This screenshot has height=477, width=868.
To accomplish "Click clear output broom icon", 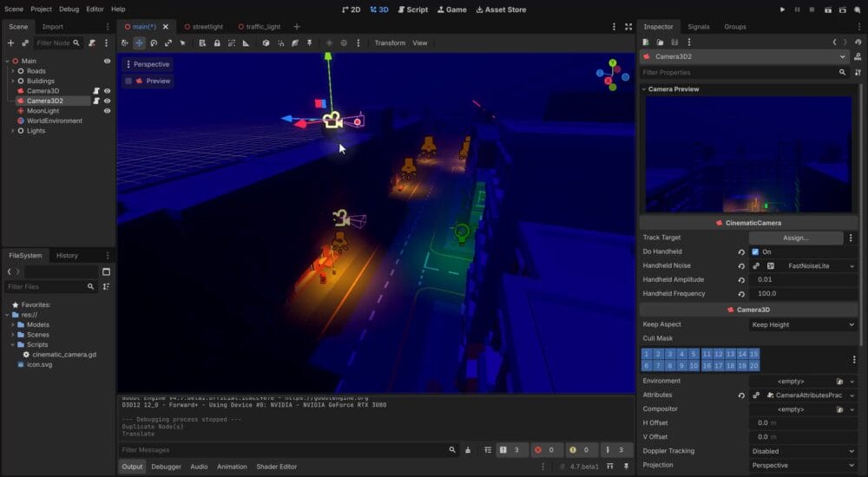I will coord(468,450).
